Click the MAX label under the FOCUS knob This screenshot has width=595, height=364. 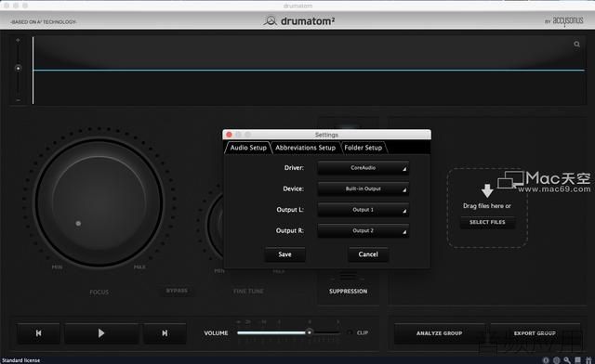click(139, 266)
